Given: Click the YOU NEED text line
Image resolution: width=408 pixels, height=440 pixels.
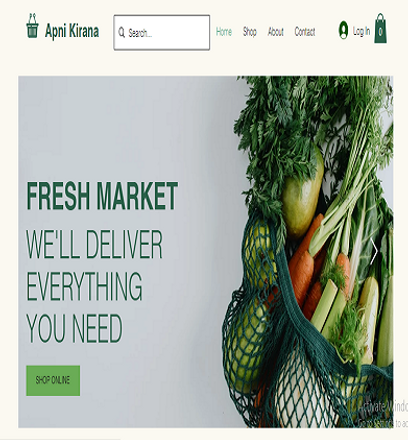Looking at the screenshot, I should pos(74,328).
